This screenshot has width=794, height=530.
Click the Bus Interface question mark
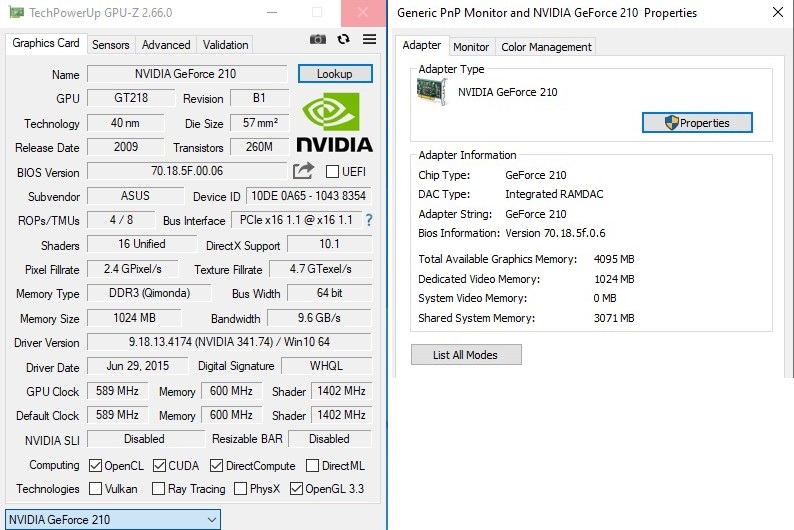pyautogui.click(x=368, y=220)
